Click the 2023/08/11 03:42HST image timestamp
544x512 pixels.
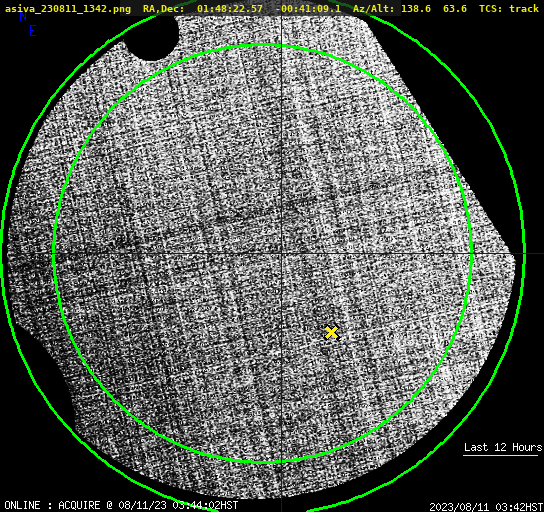pos(486,507)
